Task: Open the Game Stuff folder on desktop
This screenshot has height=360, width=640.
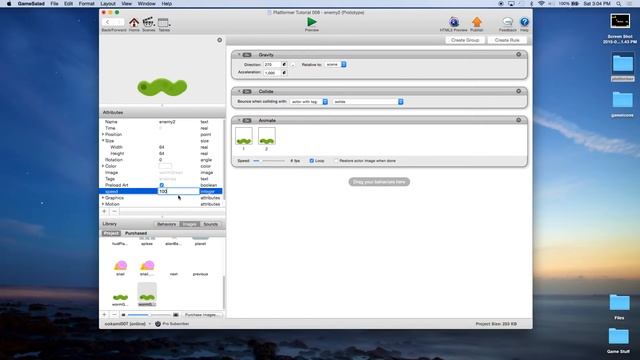Action: click(x=619, y=337)
